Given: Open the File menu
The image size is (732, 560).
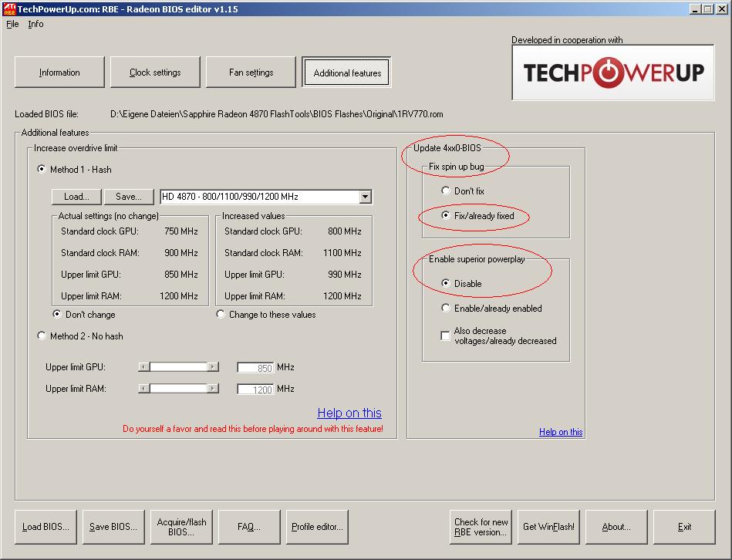Looking at the screenshot, I should [x=12, y=24].
